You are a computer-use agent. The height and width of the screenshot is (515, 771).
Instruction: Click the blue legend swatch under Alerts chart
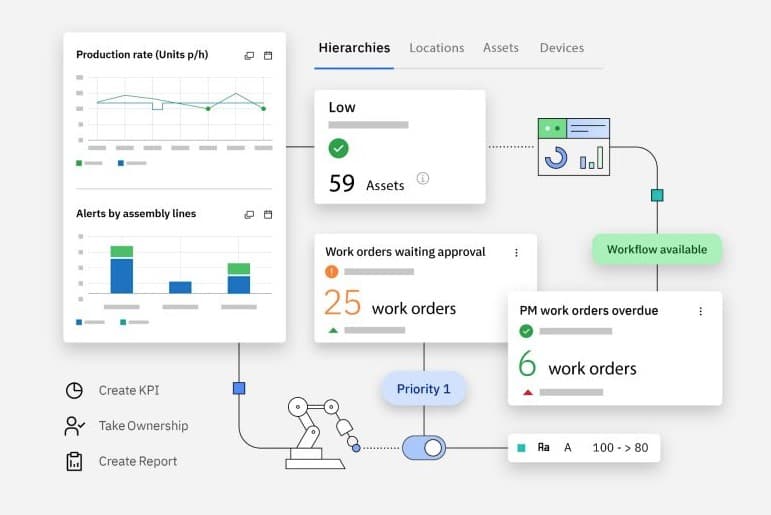click(79, 322)
